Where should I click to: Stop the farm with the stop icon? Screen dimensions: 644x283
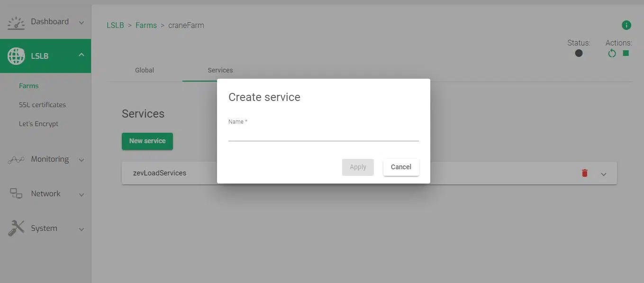pos(626,54)
